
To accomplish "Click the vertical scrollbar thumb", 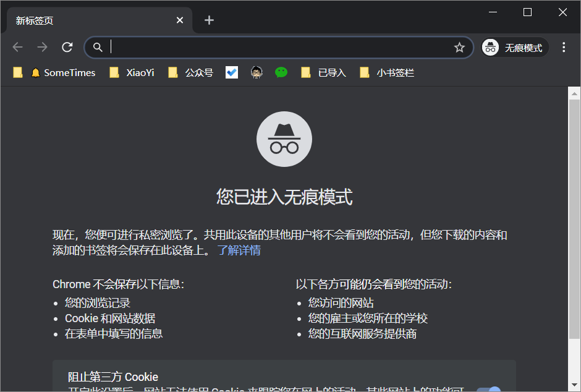I will (574, 219).
